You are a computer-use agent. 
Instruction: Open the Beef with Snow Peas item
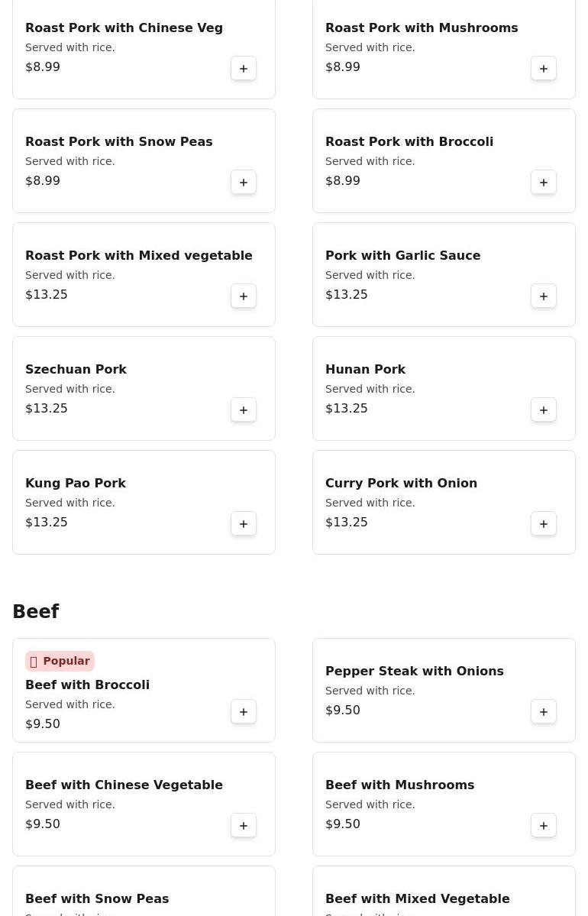coord(97,899)
